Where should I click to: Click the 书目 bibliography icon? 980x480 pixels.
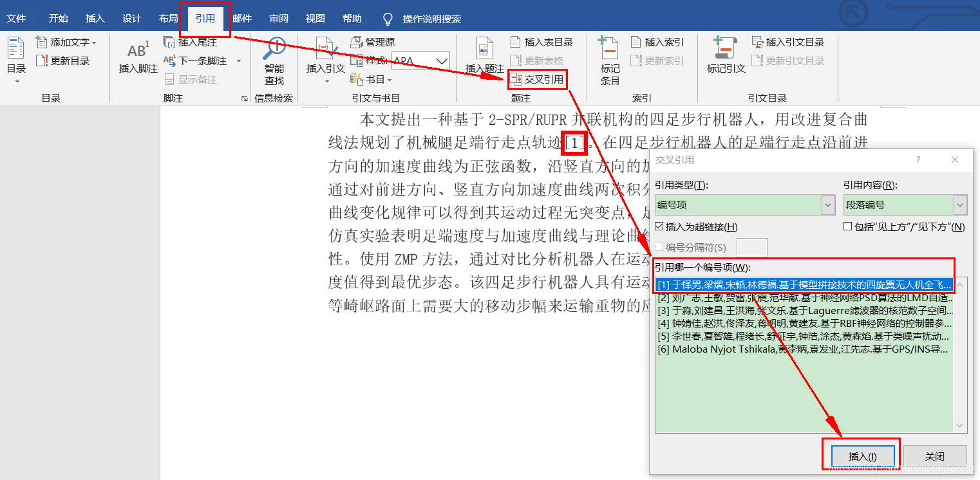pos(357,79)
